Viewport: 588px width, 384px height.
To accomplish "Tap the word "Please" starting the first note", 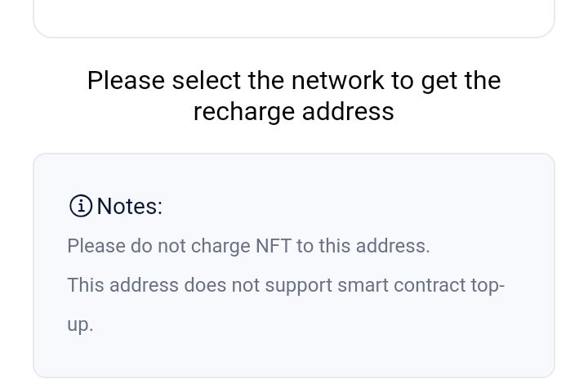I will (96, 246).
